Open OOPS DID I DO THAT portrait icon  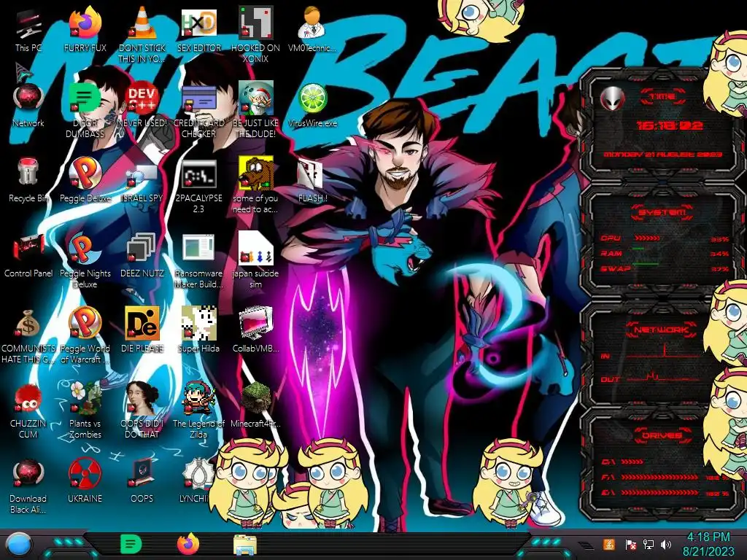(142, 411)
